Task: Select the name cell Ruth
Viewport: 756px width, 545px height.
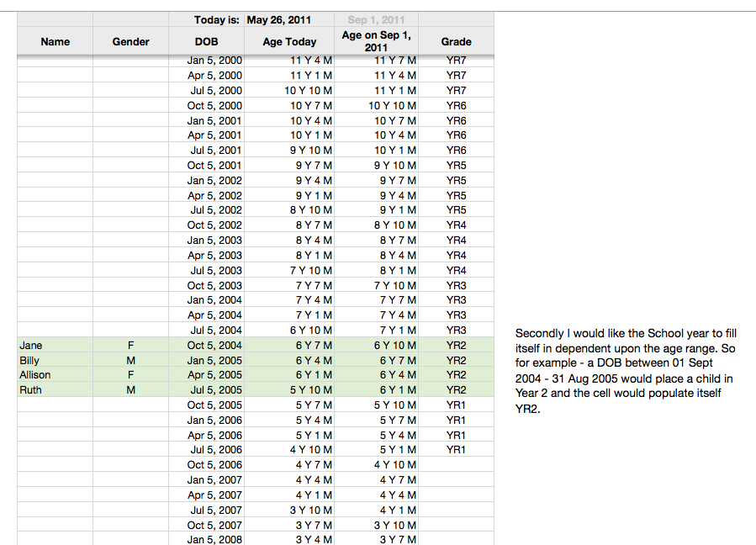Action: [55, 389]
